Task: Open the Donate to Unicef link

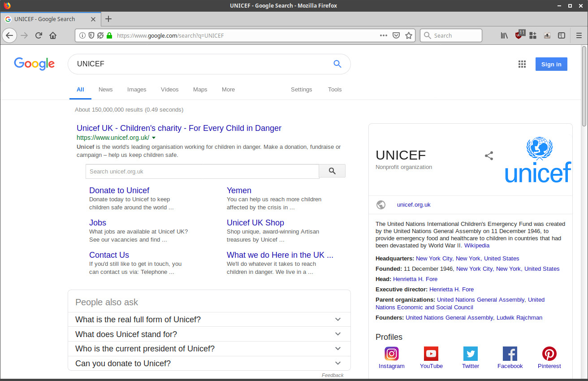Action: coord(119,190)
